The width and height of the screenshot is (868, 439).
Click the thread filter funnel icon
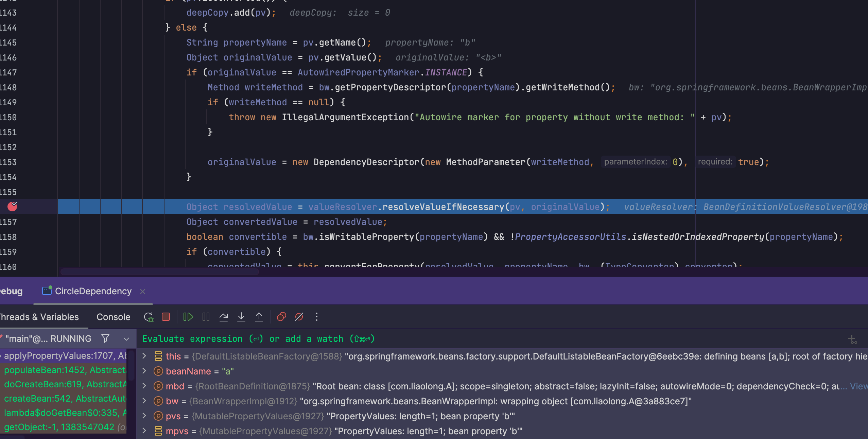point(105,339)
